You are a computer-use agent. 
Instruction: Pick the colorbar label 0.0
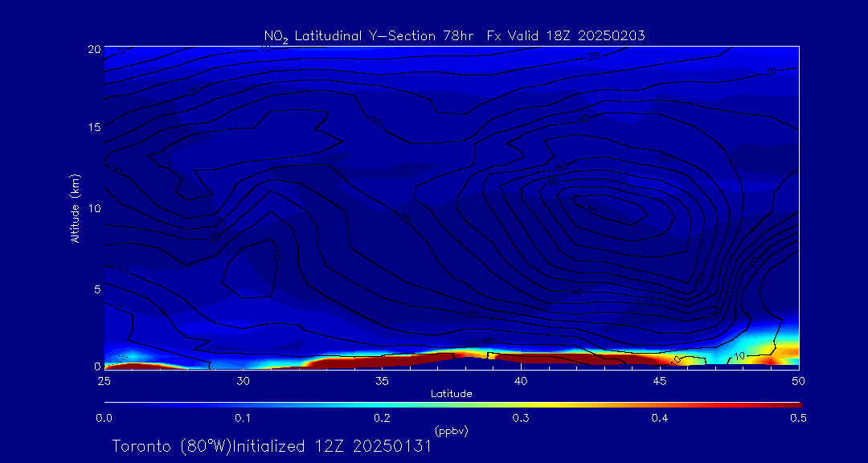click(x=104, y=418)
